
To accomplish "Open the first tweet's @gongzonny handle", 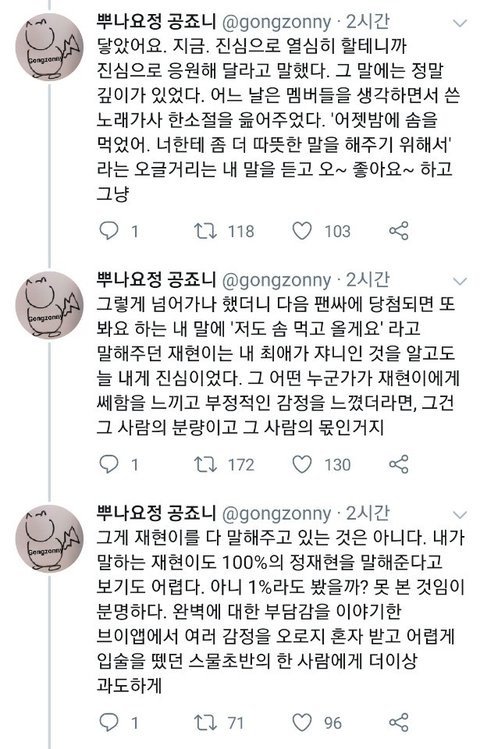I will click(277, 22).
